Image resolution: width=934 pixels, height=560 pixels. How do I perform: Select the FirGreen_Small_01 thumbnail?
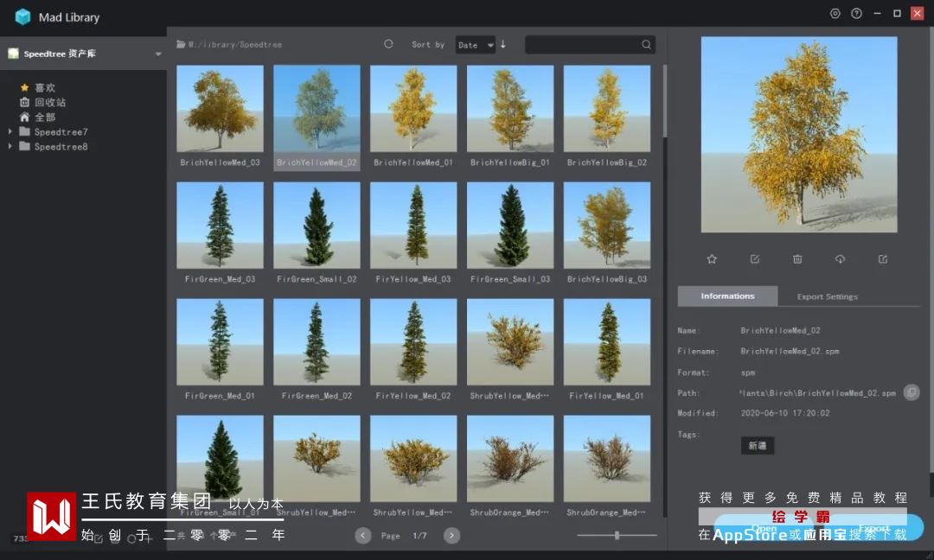[x=220, y=458]
